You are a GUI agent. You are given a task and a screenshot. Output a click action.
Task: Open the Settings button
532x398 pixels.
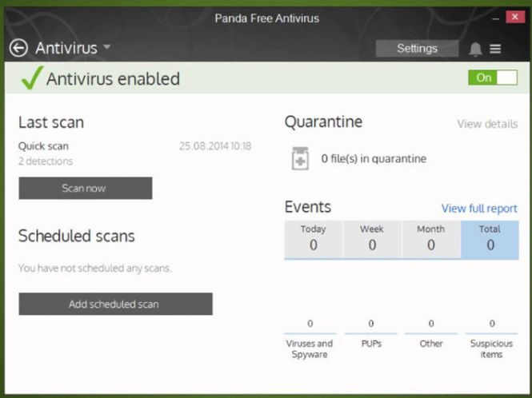[x=417, y=49]
